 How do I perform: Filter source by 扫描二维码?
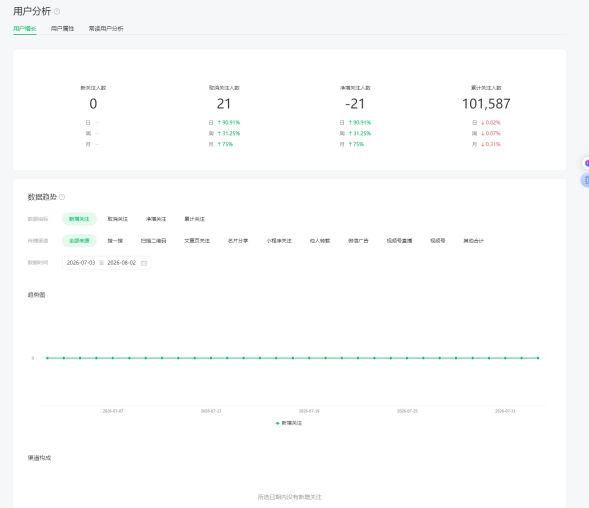(153, 241)
